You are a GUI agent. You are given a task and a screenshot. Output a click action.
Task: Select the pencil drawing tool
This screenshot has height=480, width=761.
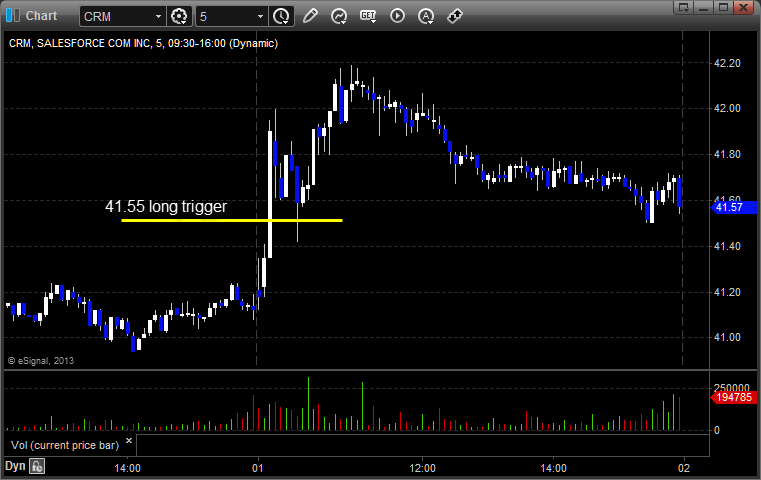pyautogui.click(x=310, y=16)
